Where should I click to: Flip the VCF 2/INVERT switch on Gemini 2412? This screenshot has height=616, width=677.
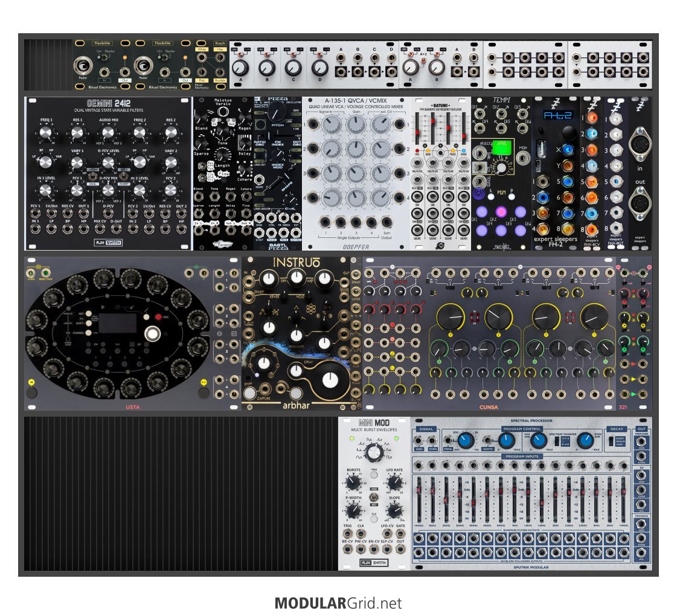[x=123, y=176]
